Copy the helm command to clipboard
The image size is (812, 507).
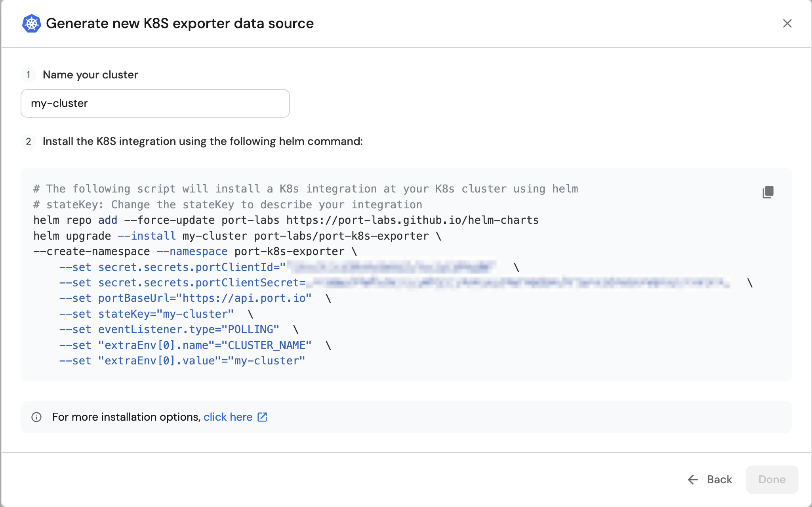(768, 192)
